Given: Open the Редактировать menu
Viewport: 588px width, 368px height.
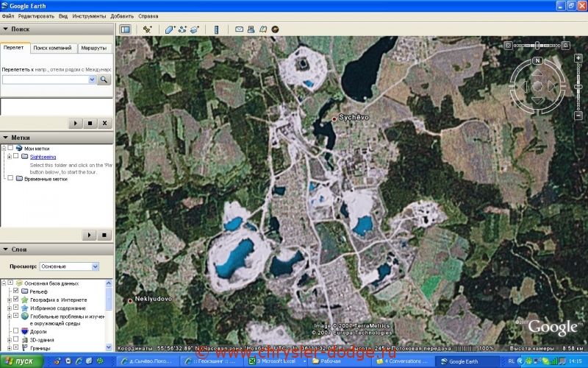Looking at the screenshot, I should coord(36,16).
